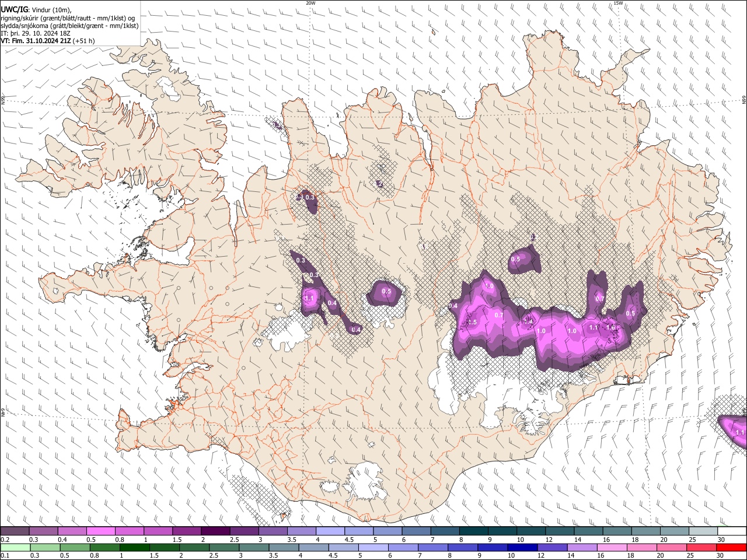Pick lower legend swatch between 9 and 10
The image size is (747, 560).
[493, 547]
